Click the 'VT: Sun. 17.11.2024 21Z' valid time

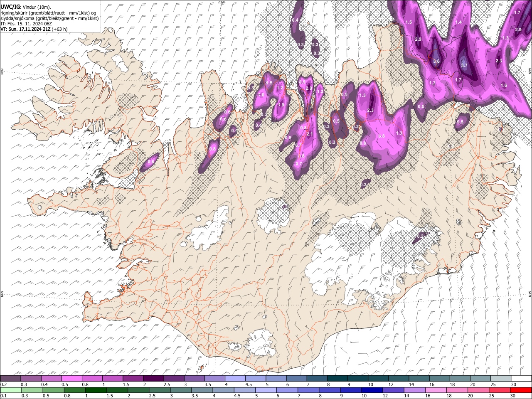[x=26, y=29]
